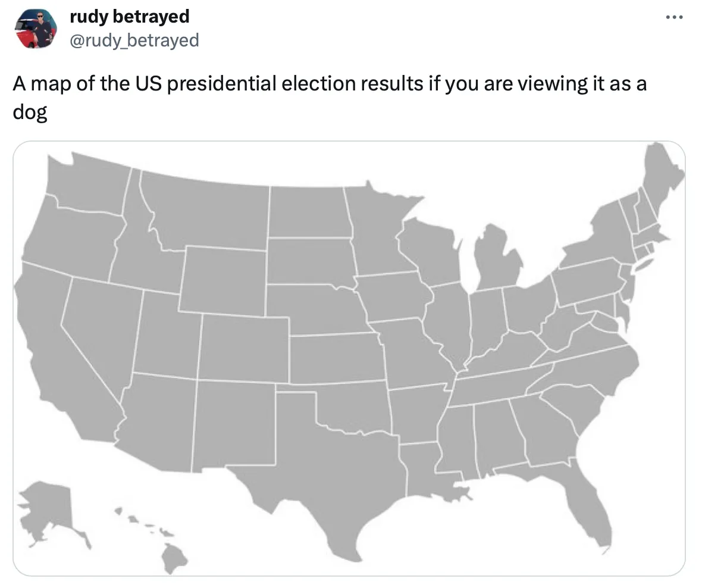The image size is (702, 588).
Task: Click rudy betrayed's profile avatar
Action: (36, 29)
